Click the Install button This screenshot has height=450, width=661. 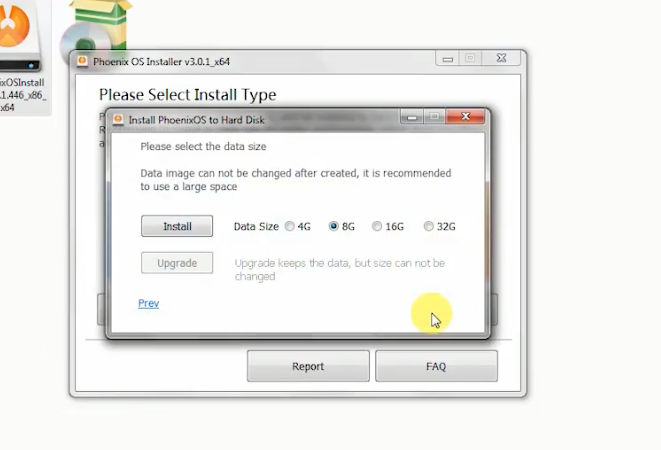coord(177,226)
